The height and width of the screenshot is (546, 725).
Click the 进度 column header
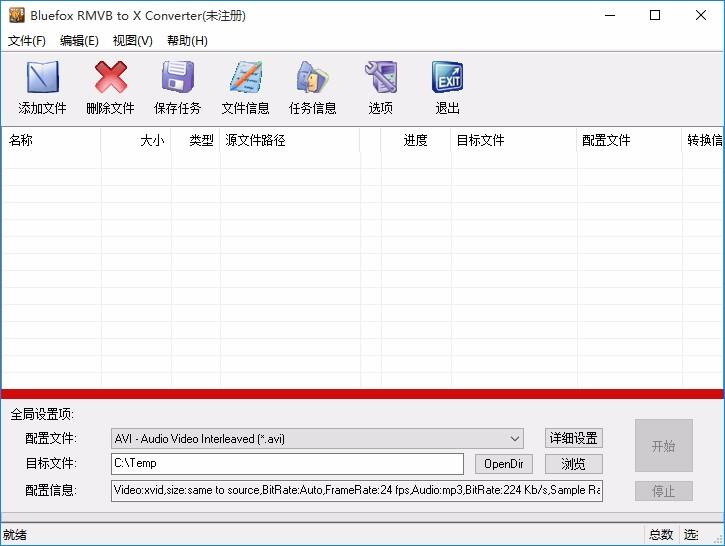click(416, 140)
